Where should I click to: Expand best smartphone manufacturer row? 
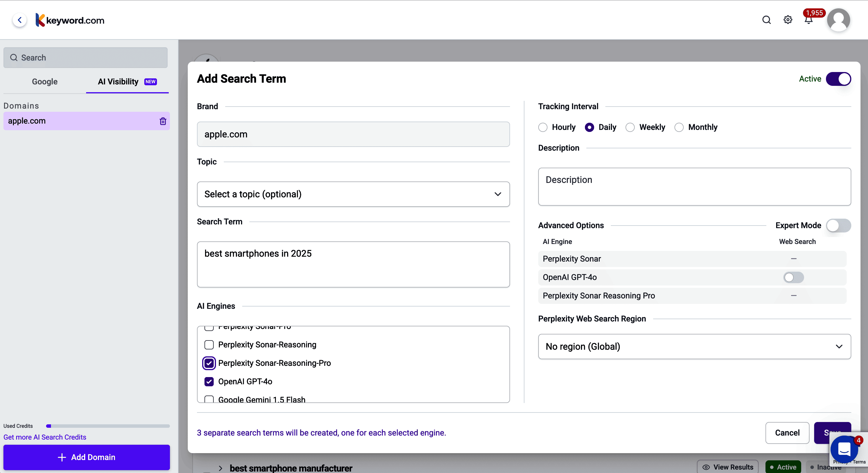(x=220, y=468)
